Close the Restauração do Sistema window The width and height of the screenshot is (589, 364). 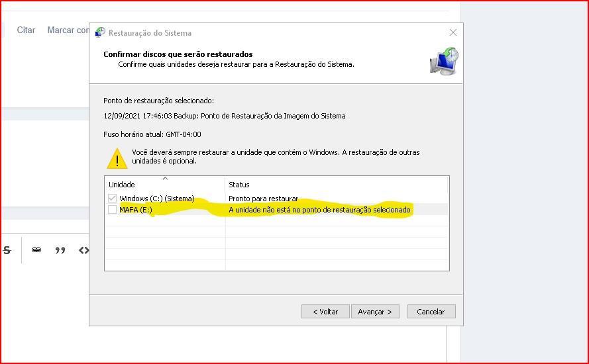(x=453, y=32)
